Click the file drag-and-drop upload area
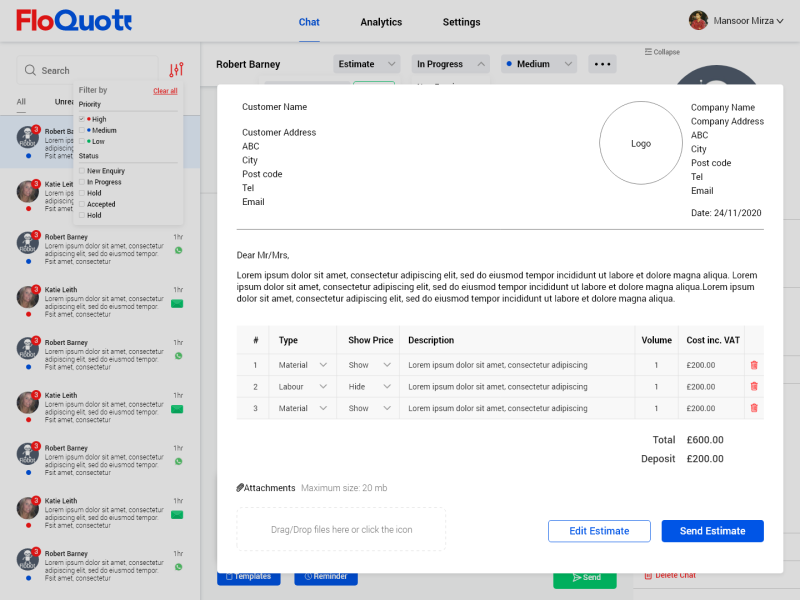The width and height of the screenshot is (800, 600). coord(341,529)
